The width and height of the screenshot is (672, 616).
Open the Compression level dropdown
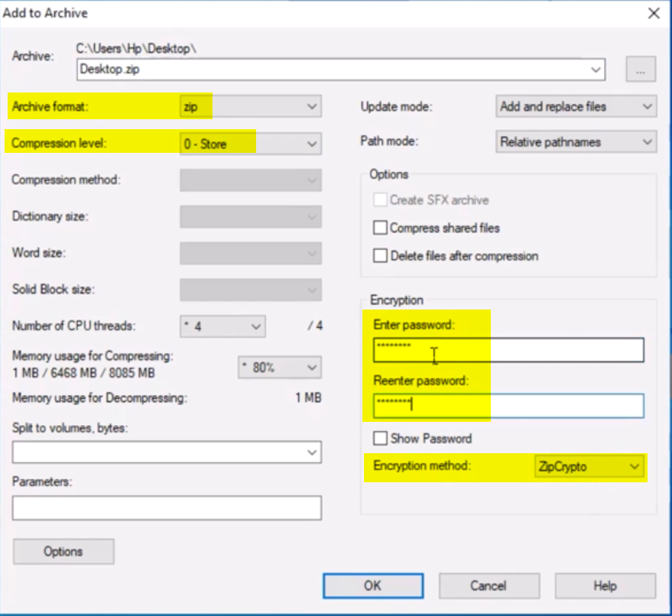pos(311,143)
